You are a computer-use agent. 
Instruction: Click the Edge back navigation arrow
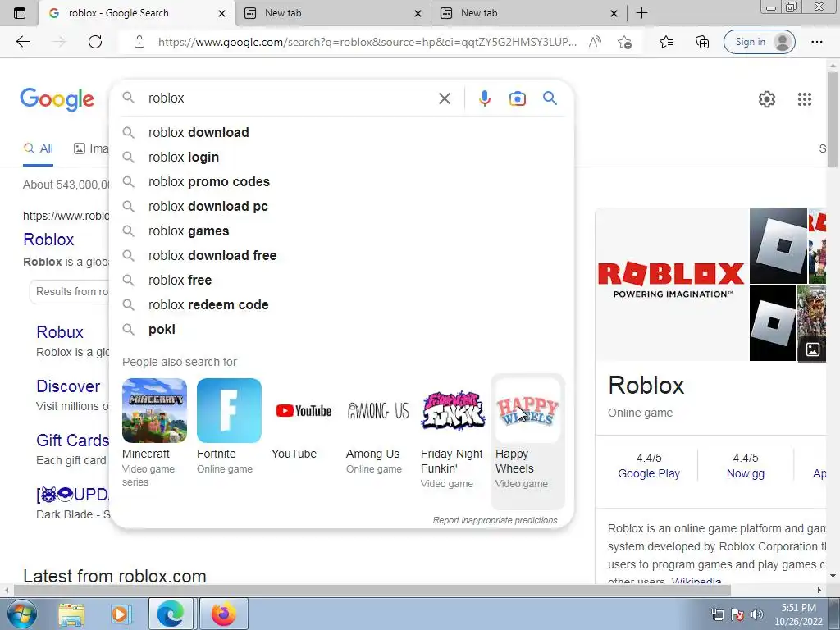pos(22,42)
